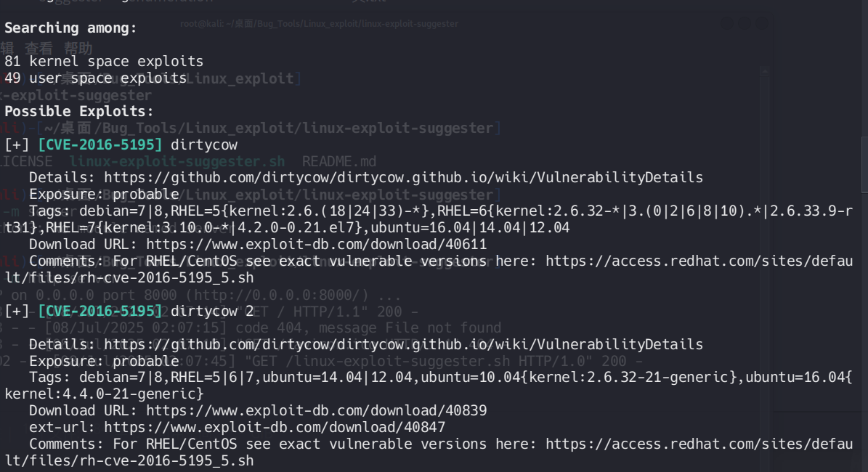
Task: Open the faint 帮助 (Help) menu
Action: pyautogui.click(x=77, y=48)
